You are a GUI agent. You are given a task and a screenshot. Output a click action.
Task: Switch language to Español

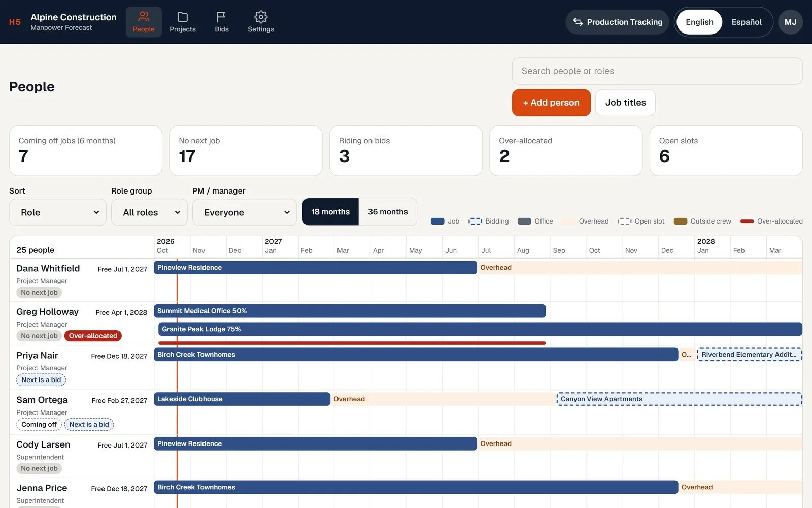[x=746, y=22]
